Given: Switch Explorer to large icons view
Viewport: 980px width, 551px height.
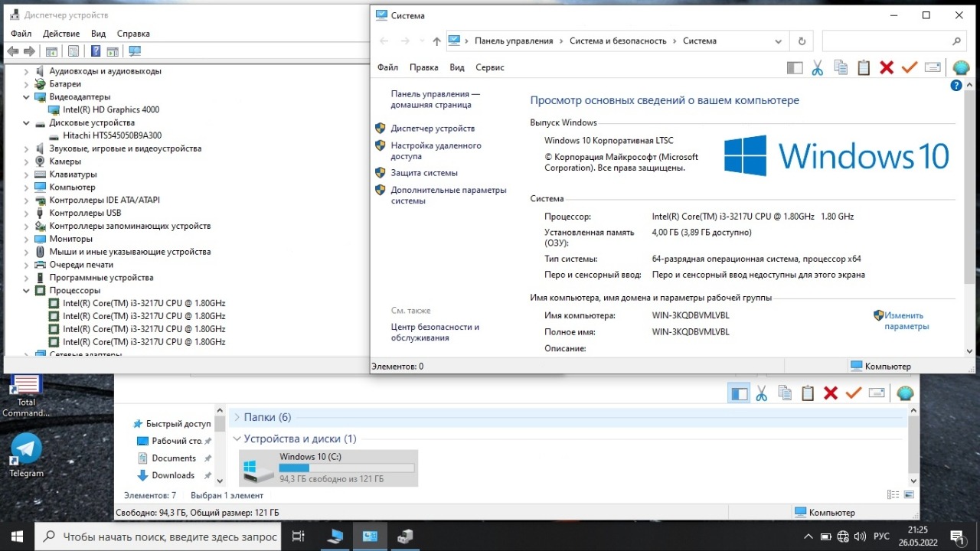Looking at the screenshot, I should pyautogui.click(x=907, y=495).
